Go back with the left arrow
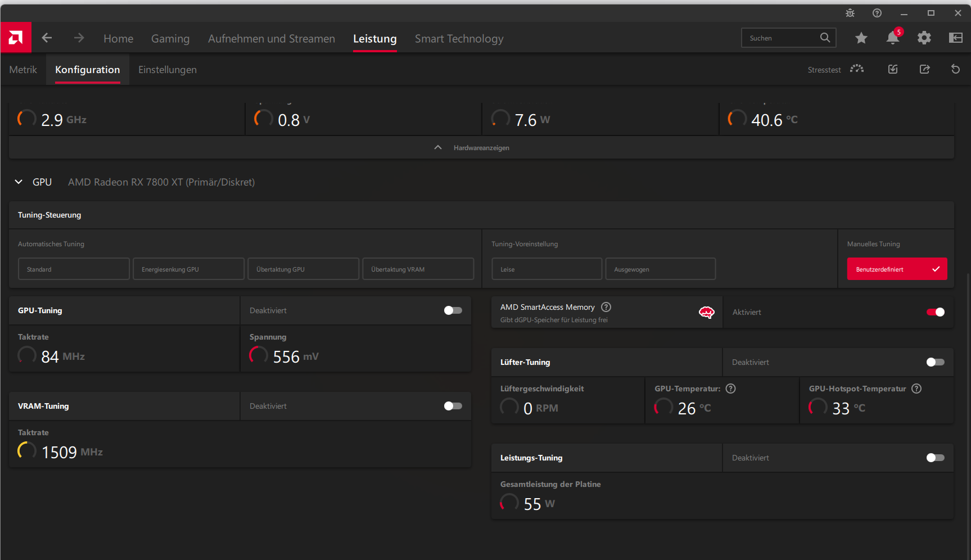Image resolution: width=971 pixels, height=560 pixels. click(x=47, y=38)
